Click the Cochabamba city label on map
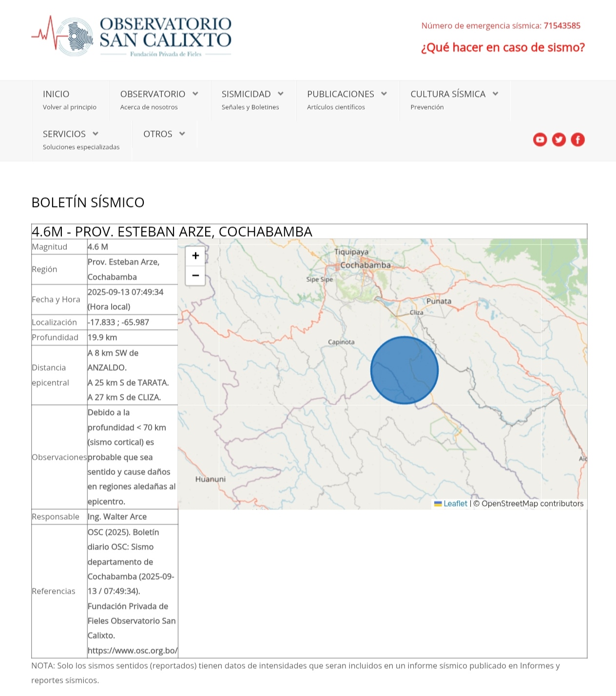616x696 pixels. point(366,265)
